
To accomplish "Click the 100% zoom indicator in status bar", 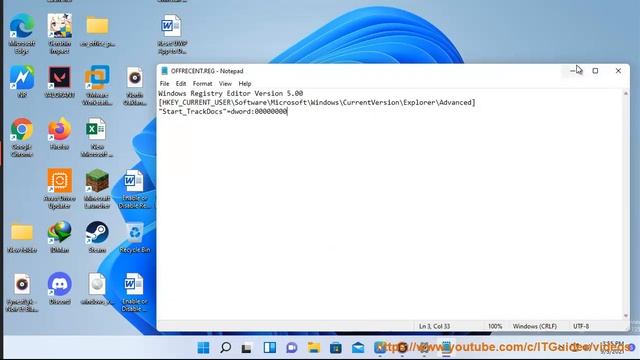I will coord(495,326).
